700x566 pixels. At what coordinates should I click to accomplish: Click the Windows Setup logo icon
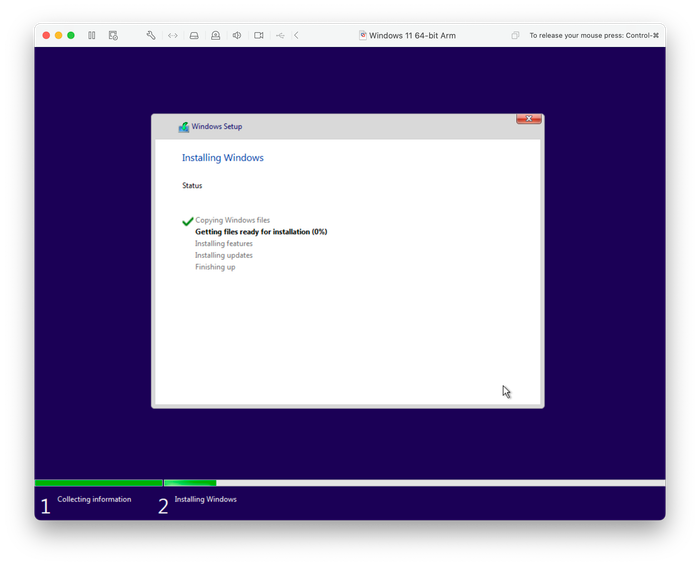pos(183,127)
